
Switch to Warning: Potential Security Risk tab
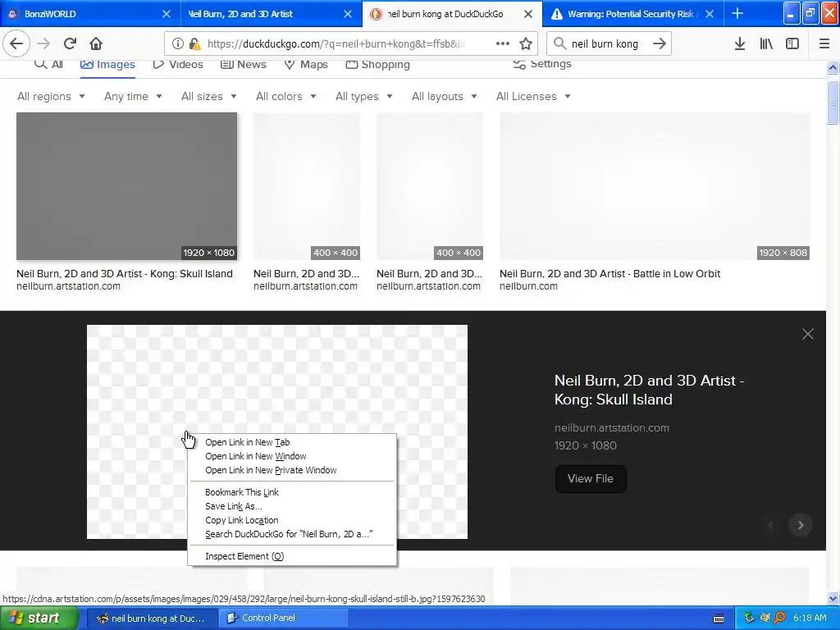(632, 14)
